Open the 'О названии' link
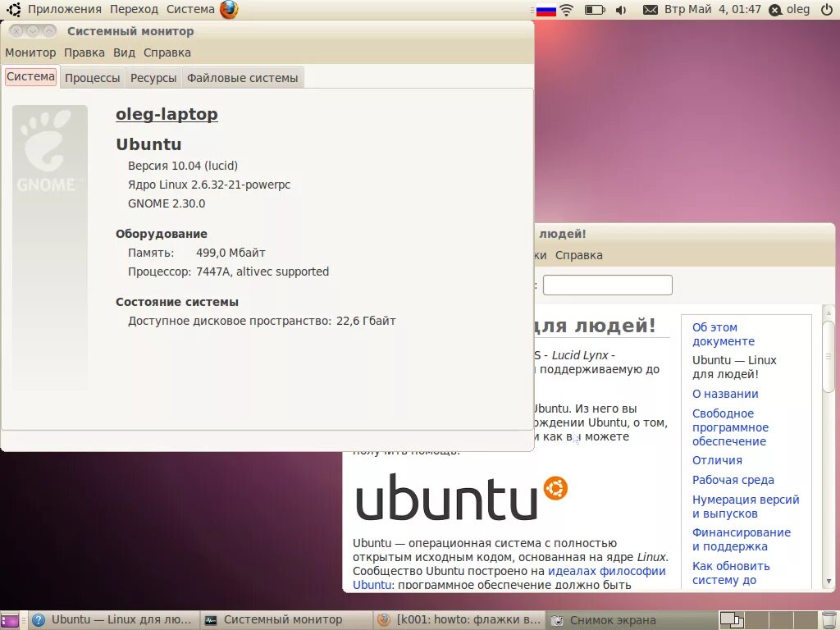The width and height of the screenshot is (840, 630). click(725, 394)
